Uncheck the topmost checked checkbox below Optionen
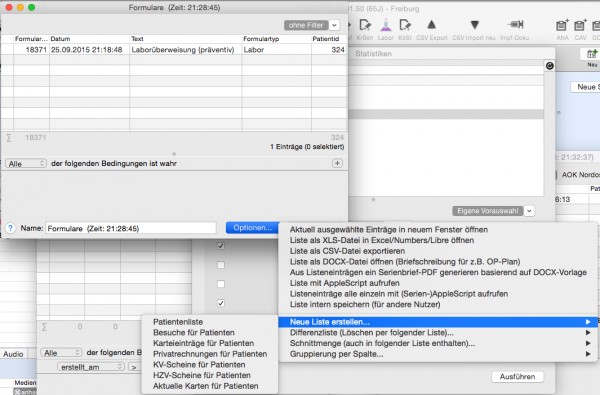The width and height of the screenshot is (600, 395). [221, 246]
